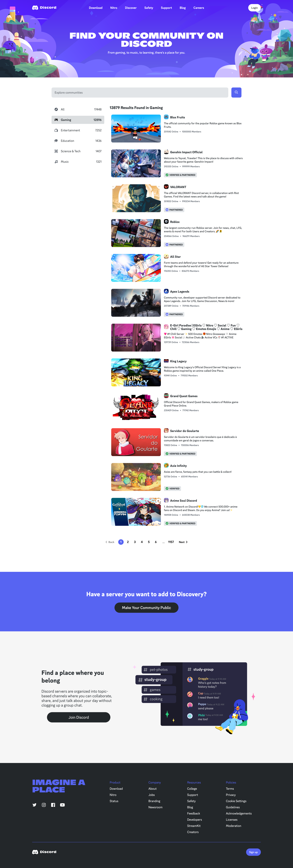The height and width of the screenshot is (868, 293).
Task: Open Discord's YouTube channel from footer
Action: 62,805
